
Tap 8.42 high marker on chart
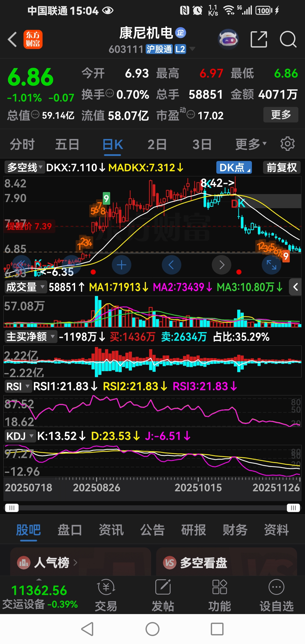[217, 183]
